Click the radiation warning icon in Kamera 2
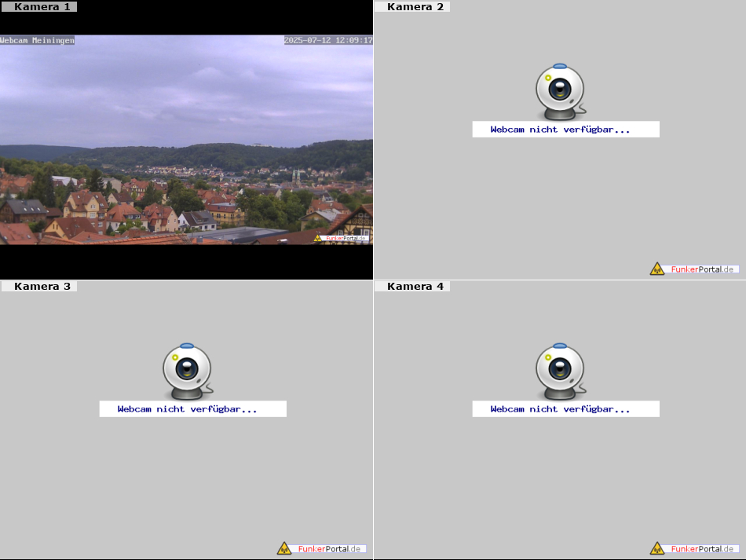Screen dimensions: 746x560 tap(657, 269)
